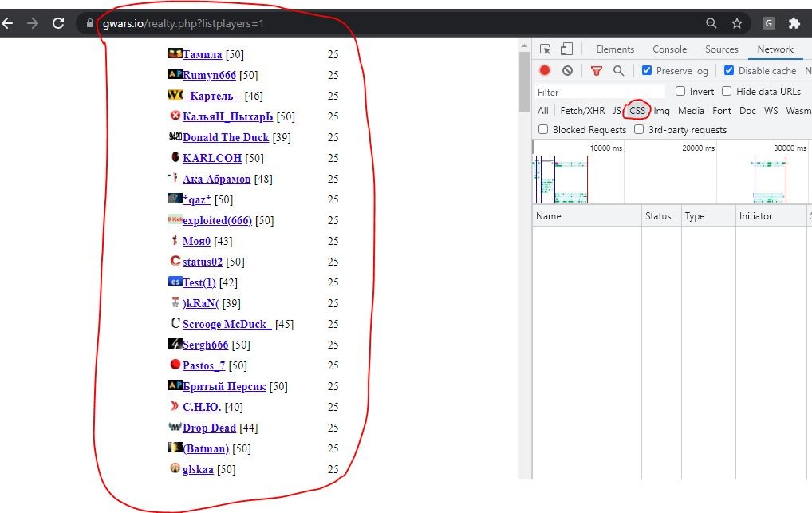Image resolution: width=812 pixels, height=513 pixels.
Task: Go back with the browser back arrow
Action: tap(6, 23)
